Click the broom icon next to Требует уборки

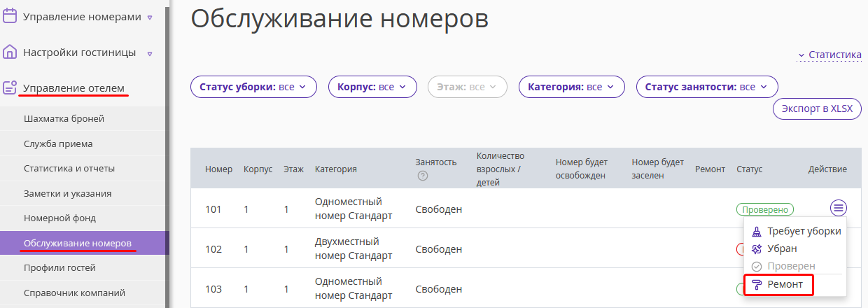tap(756, 231)
